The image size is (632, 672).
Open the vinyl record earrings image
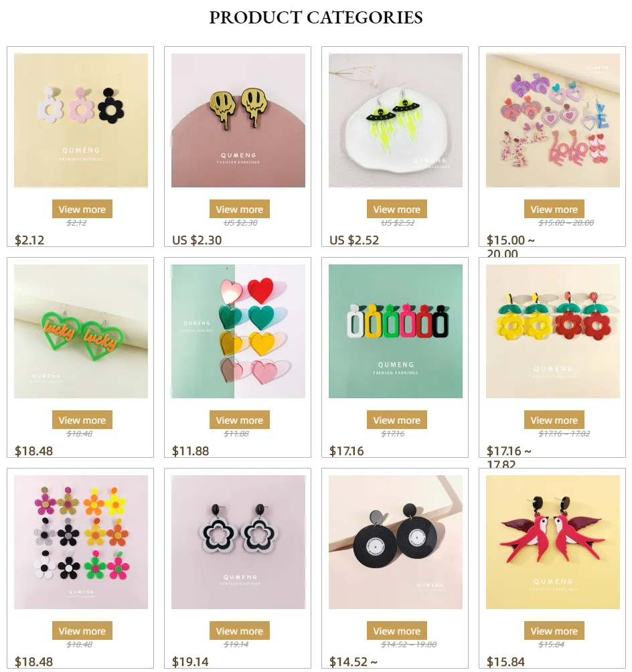click(x=395, y=542)
